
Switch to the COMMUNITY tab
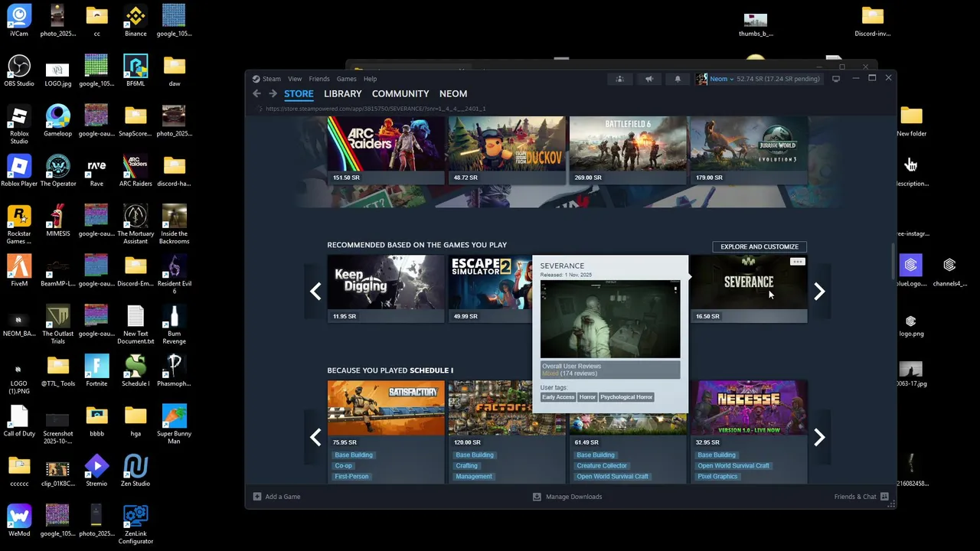coord(400,93)
